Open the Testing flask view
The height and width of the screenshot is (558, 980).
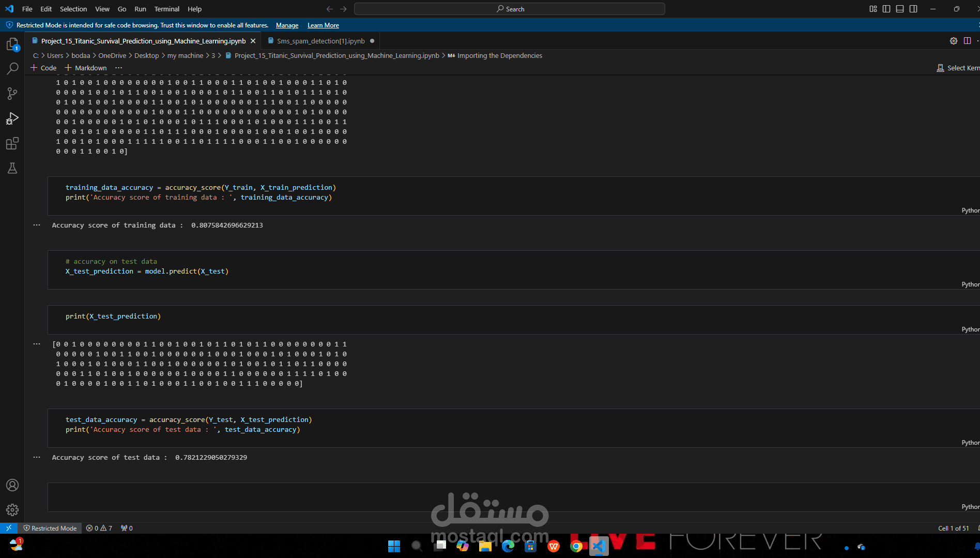pos(12,168)
